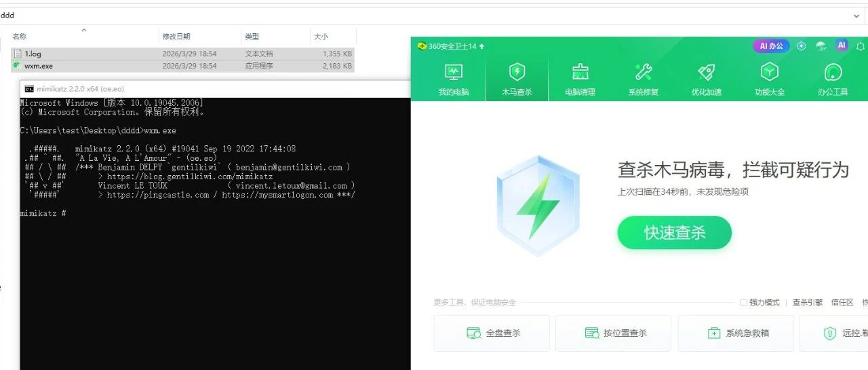Enable 强力模式 checkbox
This screenshot has height=370, width=868.
[744, 302]
